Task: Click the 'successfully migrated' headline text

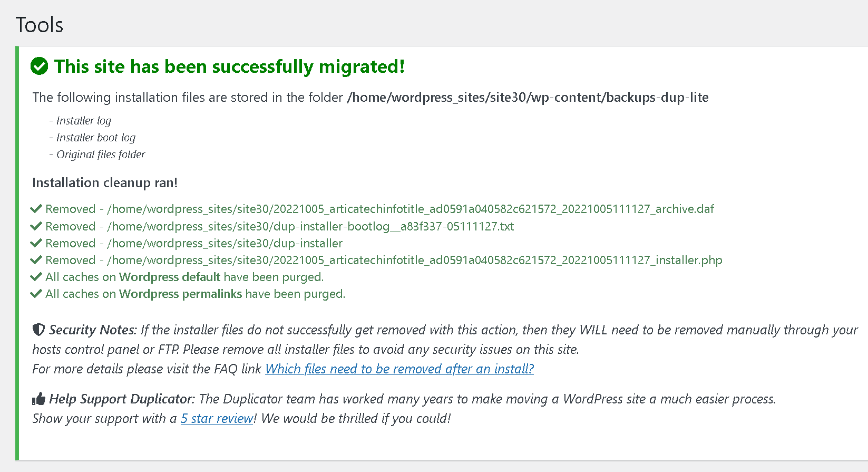Action: point(229,66)
